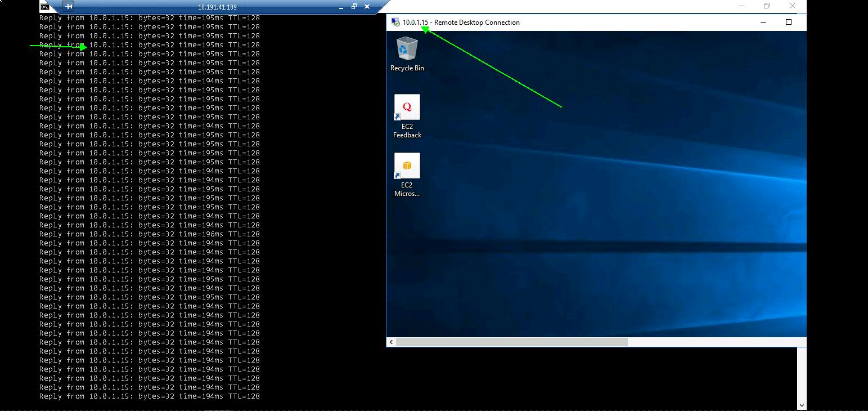Click the left scroll arrow in 10.0.1.15 window
This screenshot has width=868, height=411.
[x=392, y=342]
